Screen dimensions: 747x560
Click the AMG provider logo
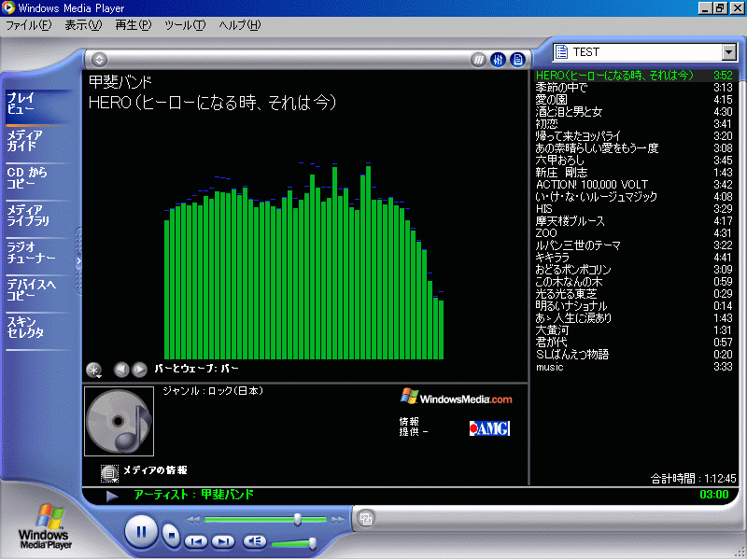[x=489, y=428]
